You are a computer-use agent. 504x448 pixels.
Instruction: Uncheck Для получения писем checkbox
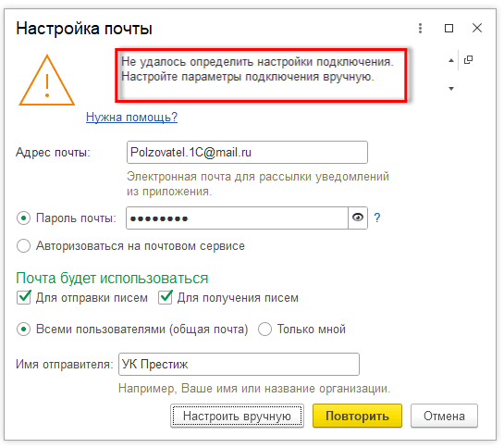coord(166,297)
